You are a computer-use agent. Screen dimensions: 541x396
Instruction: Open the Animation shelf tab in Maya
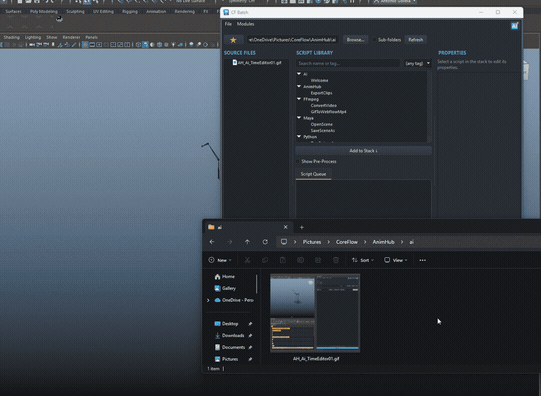coord(156,11)
